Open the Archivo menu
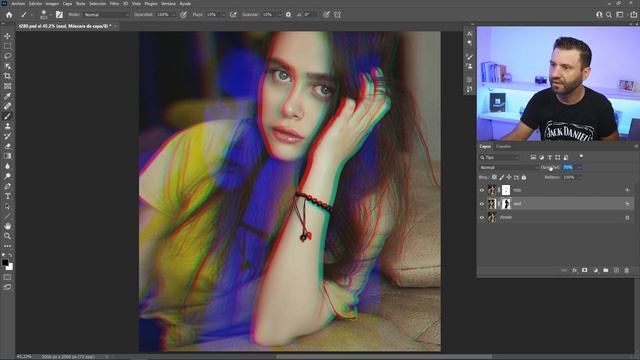Viewport: 640px width, 360px height. coord(18,4)
